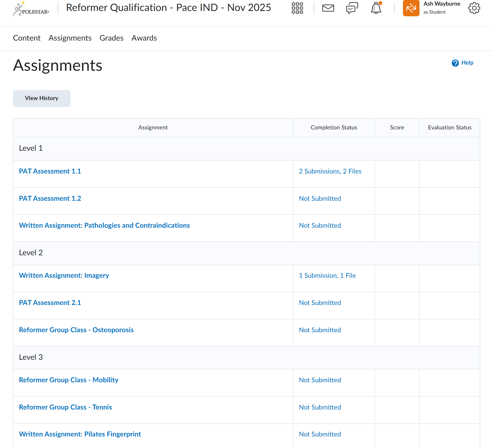This screenshot has height=448, width=492.
Task: Open PAT Assessment 1.1 assignment
Action: [50, 171]
